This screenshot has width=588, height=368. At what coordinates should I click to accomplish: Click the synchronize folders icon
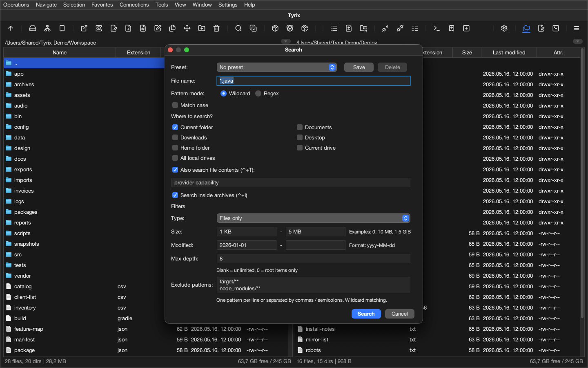click(363, 28)
